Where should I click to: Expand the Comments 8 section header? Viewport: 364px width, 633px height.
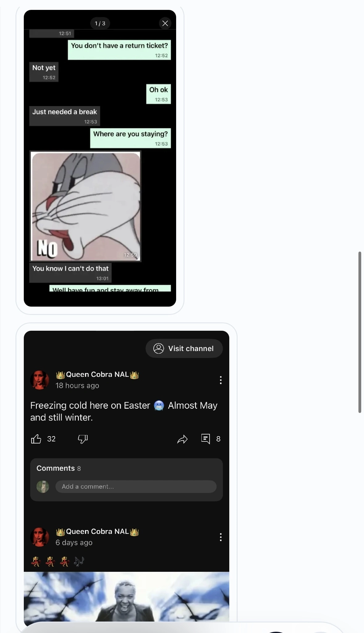[x=59, y=468]
